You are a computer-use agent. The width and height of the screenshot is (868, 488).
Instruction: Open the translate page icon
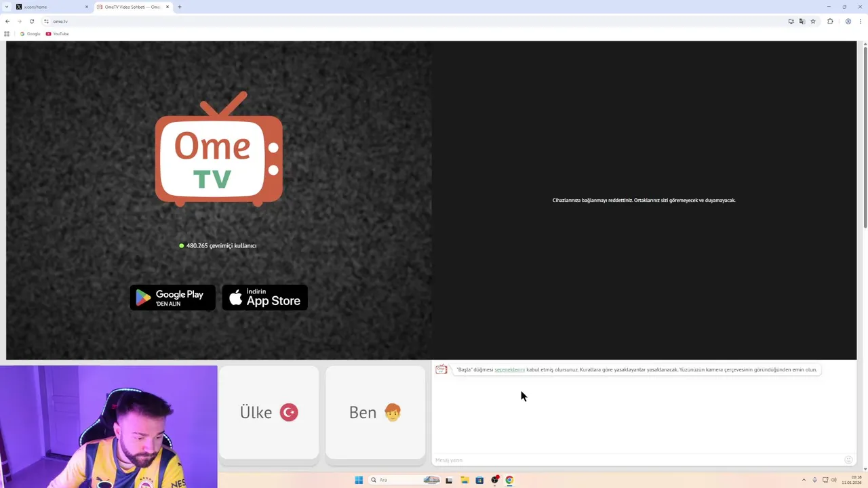coord(802,21)
